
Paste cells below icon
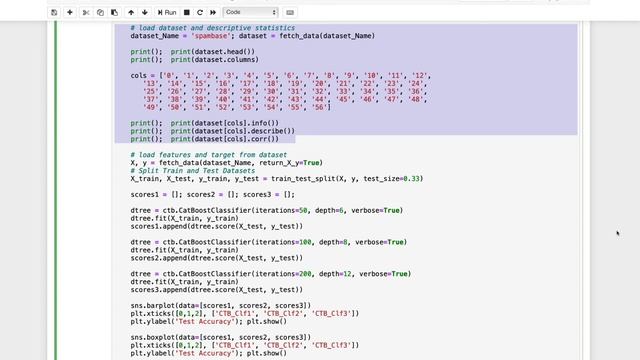pyautogui.click(x=114, y=13)
